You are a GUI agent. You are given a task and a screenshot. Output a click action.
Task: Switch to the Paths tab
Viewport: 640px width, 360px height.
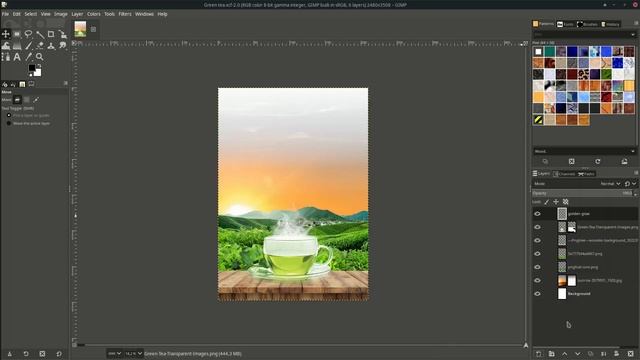(587, 174)
